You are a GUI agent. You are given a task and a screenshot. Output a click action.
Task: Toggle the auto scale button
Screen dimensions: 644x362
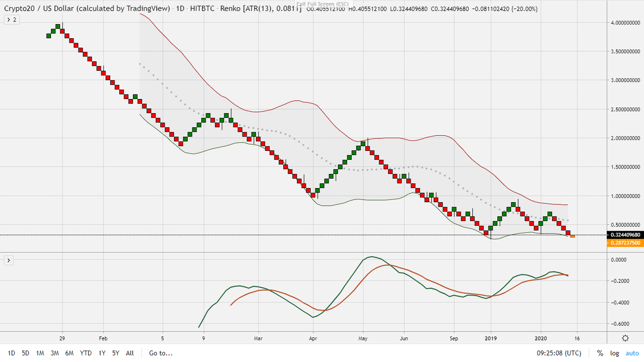point(632,353)
